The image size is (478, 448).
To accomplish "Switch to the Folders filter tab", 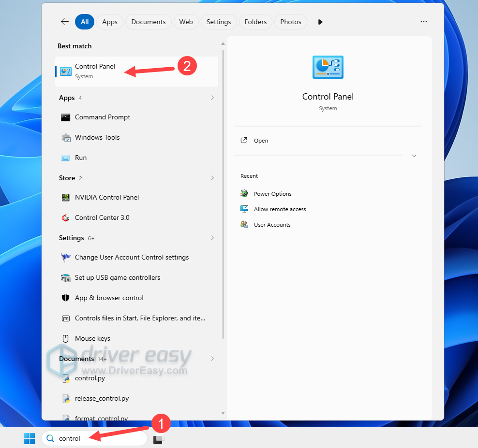I will (255, 22).
